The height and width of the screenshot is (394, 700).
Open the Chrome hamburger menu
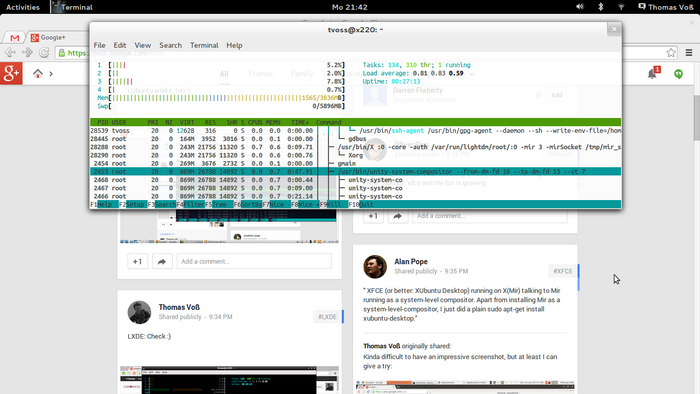coord(689,53)
